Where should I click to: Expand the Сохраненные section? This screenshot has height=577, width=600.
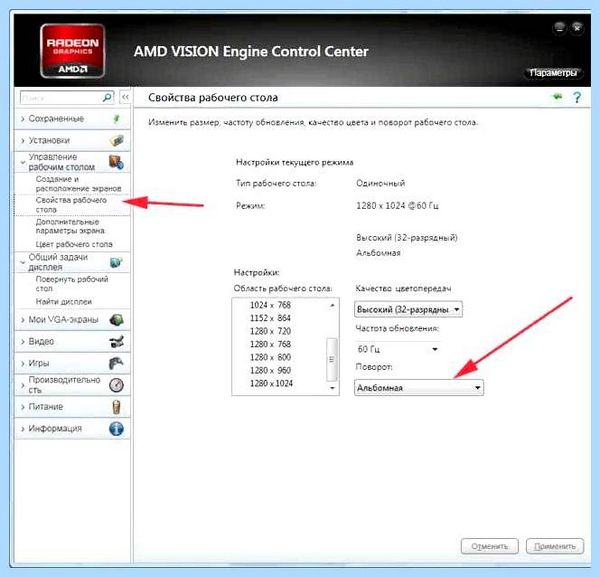coord(23,119)
